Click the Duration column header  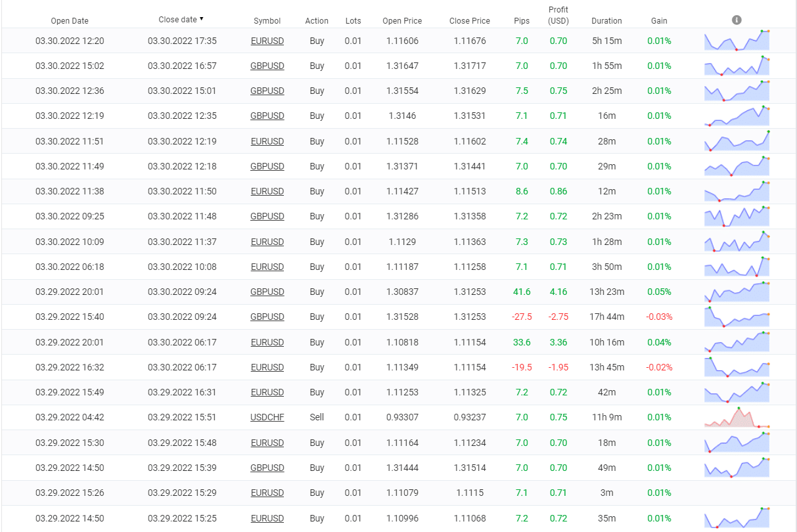606,21
